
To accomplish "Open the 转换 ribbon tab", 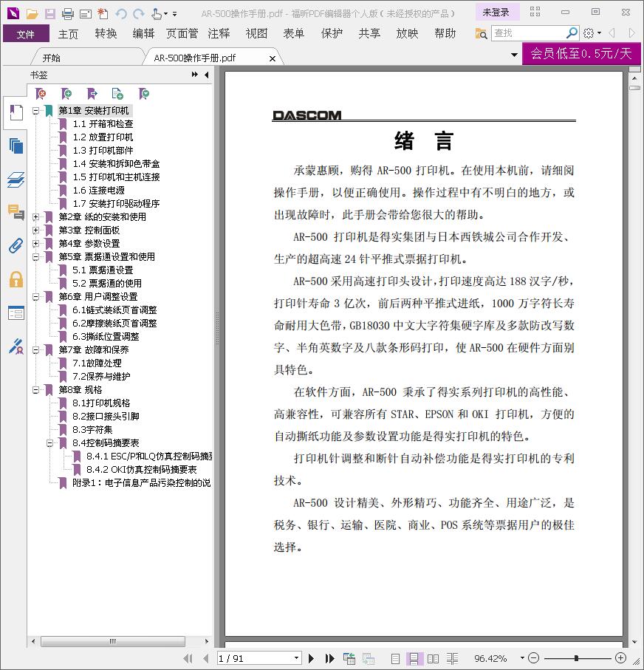I will 106,34.
